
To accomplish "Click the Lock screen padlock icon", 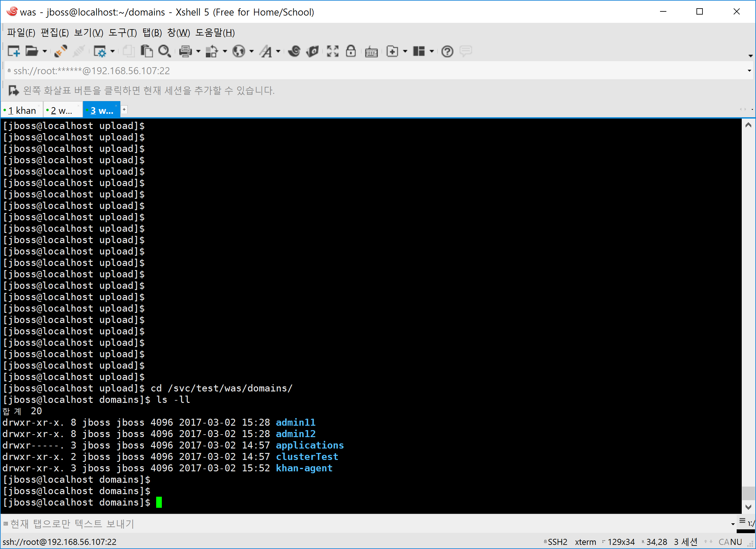I will pyautogui.click(x=351, y=51).
